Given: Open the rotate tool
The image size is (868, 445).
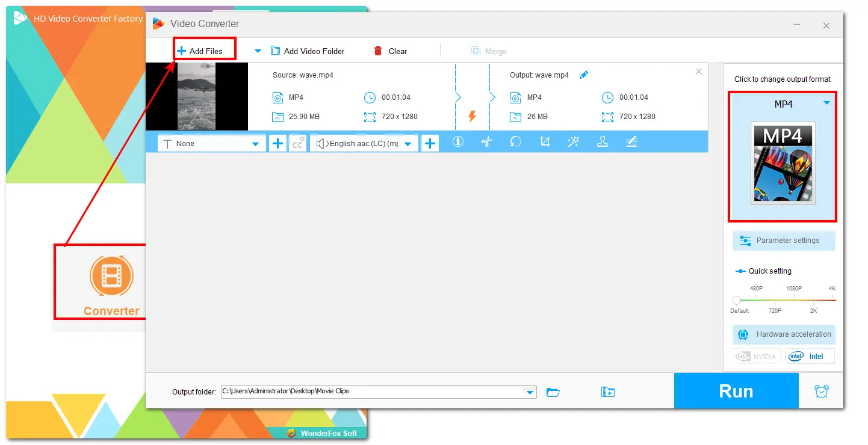Looking at the screenshot, I should coord(516,142).
